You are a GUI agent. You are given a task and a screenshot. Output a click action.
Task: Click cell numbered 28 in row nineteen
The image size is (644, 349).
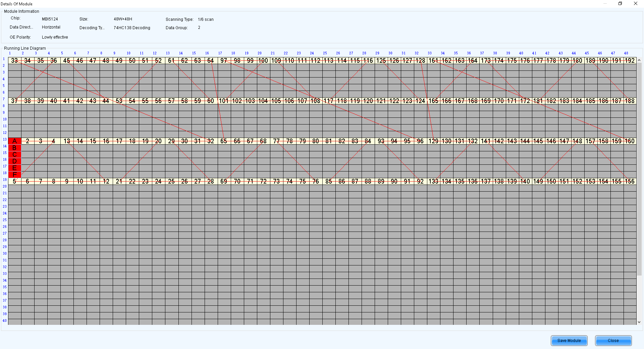pyautogui.click(x=211, y=181)
